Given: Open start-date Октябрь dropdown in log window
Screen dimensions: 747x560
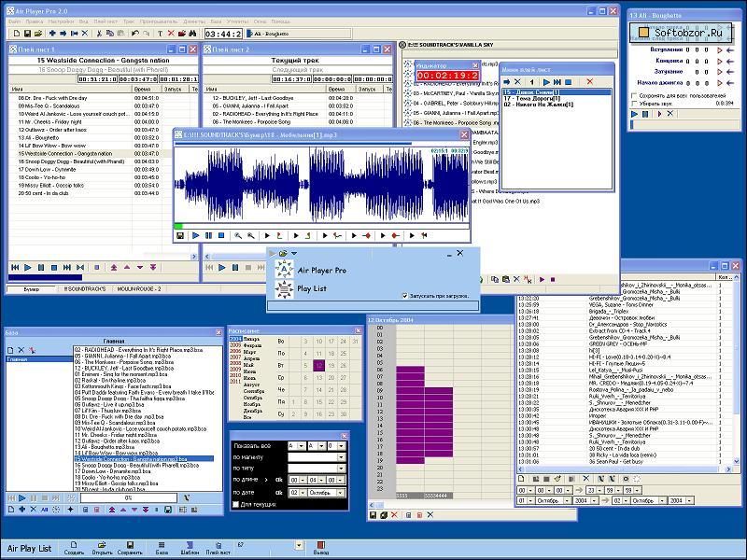Looking at the screenshot, I should (567, 501).
